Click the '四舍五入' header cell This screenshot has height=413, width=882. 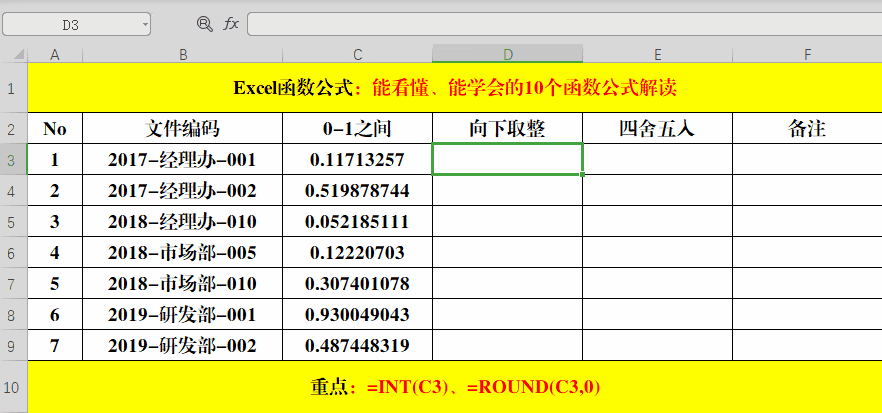(658, 128)
